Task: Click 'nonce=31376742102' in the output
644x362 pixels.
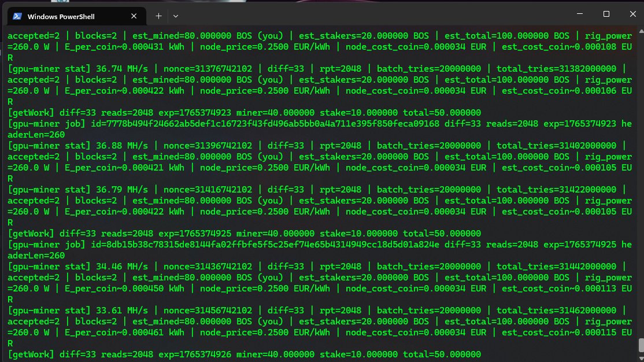Action: coord(208,69)
